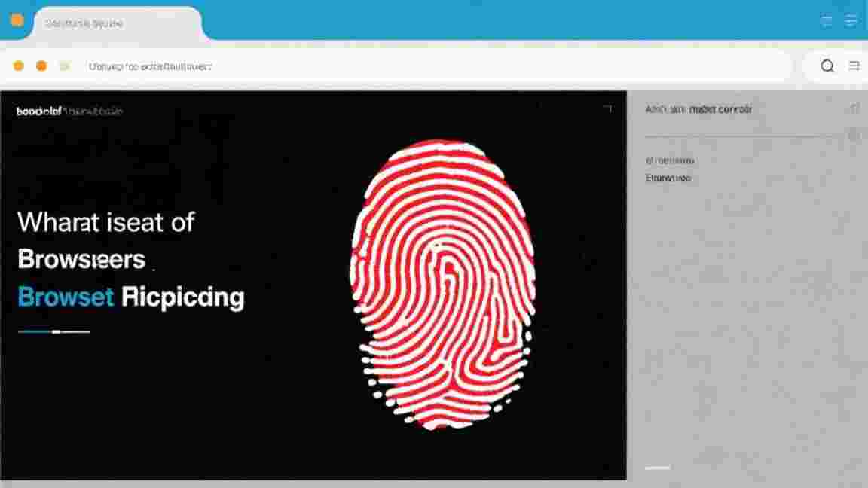Click the magnifier search icon in toolbar

coord(827,66)
